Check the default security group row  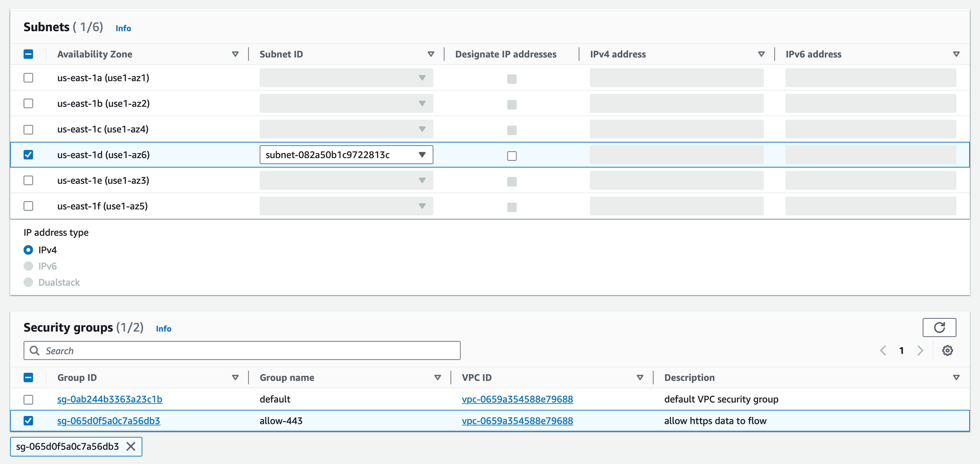point(28,399)
